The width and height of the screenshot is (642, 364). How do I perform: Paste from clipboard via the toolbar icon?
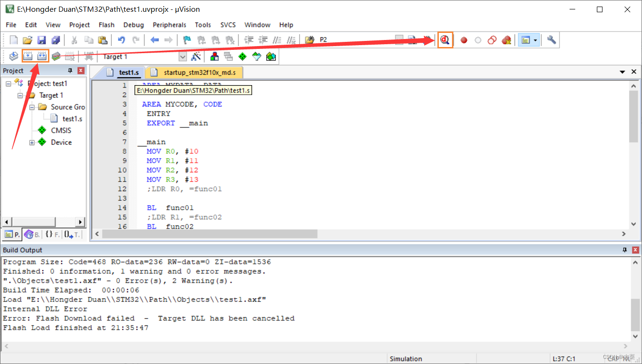[x=103, y=40]
